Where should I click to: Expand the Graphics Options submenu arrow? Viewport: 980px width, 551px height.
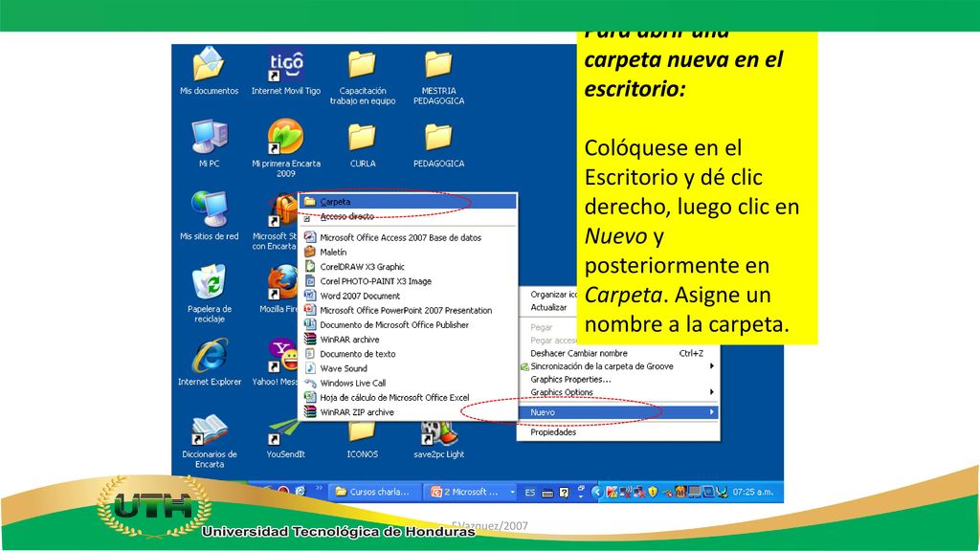coord(711,392)
